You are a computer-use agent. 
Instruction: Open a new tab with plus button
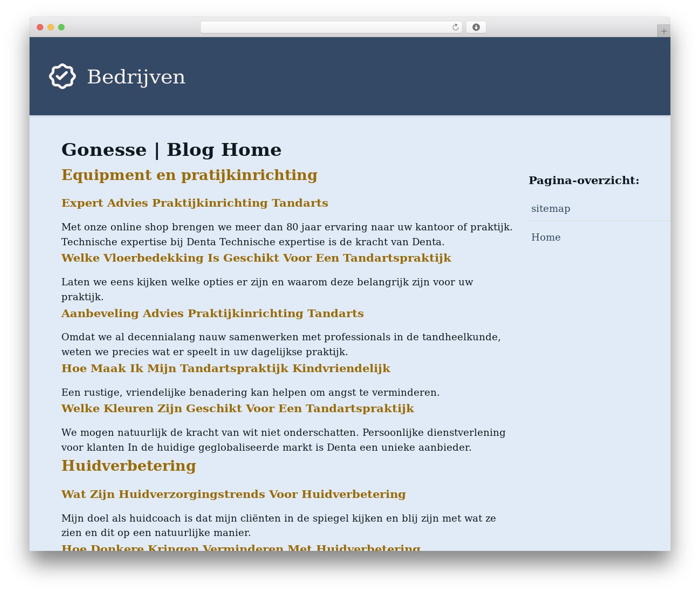[663, 31]
